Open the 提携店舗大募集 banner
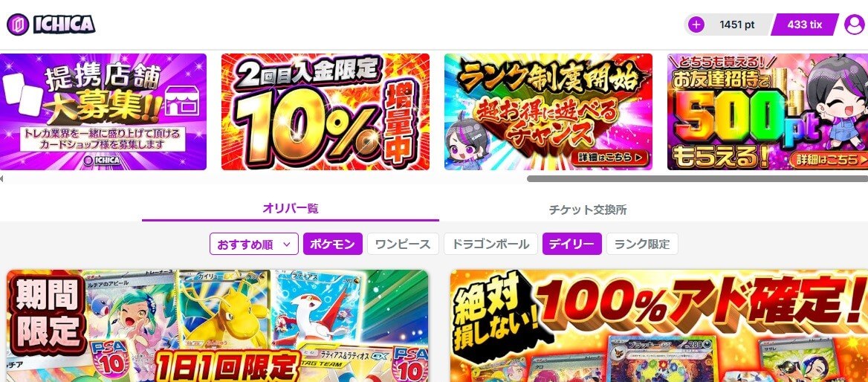The height and width of the screenshot is (382, 868). 103,111
